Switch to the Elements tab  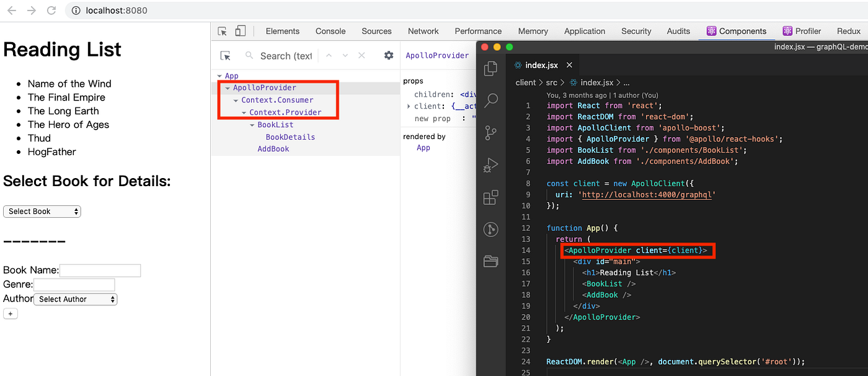point(283,31)
